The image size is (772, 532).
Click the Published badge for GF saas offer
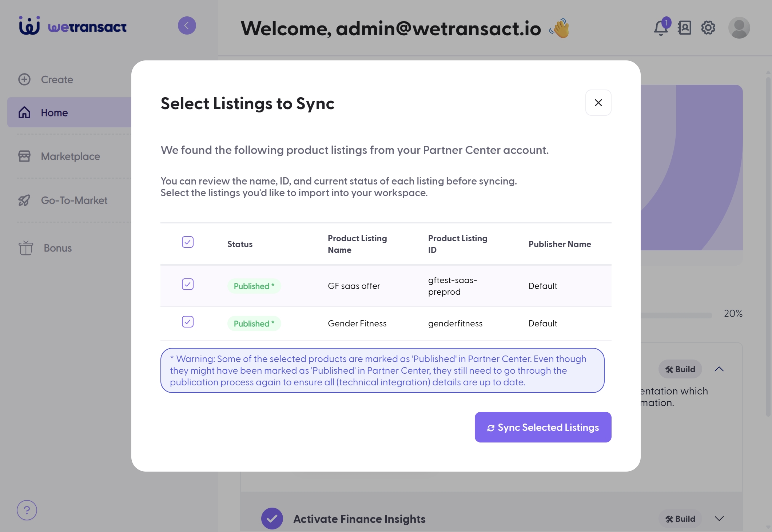[x=254, y=286]
